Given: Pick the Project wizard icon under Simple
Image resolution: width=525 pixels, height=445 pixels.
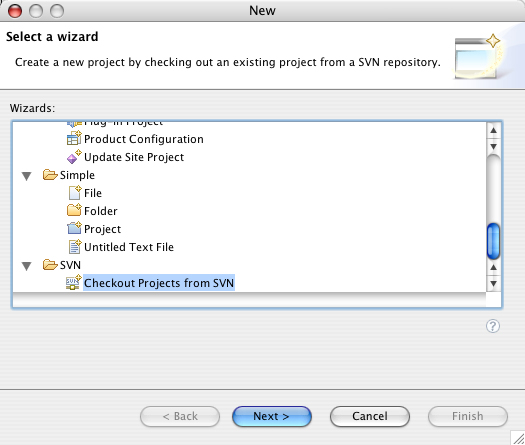Looking at the screenshot, I should (x=74, y=228).
